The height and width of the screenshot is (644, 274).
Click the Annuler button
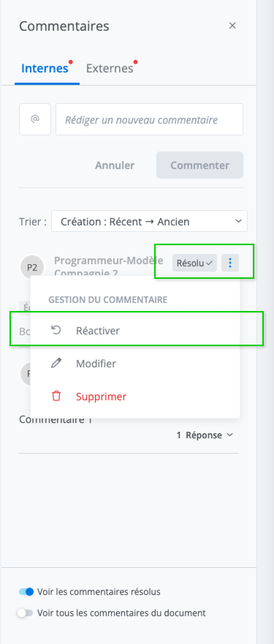click(x=115, y=165)
